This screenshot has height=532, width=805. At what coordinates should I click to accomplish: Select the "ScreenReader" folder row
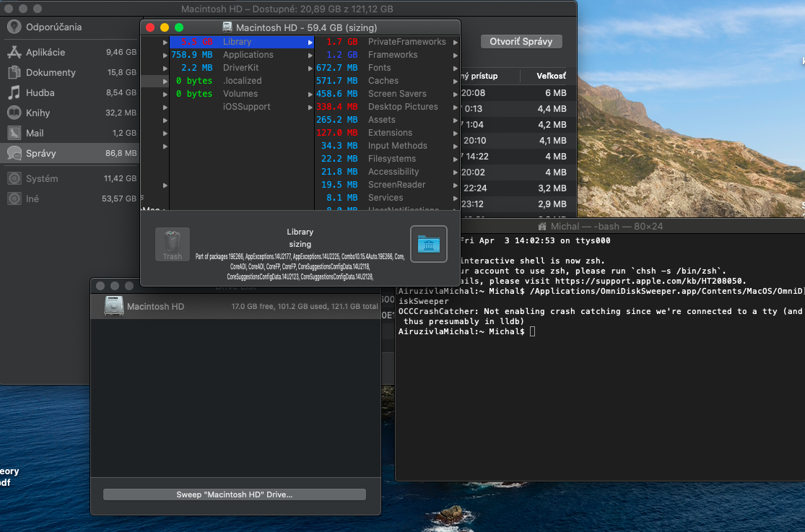tap(386, 184)
